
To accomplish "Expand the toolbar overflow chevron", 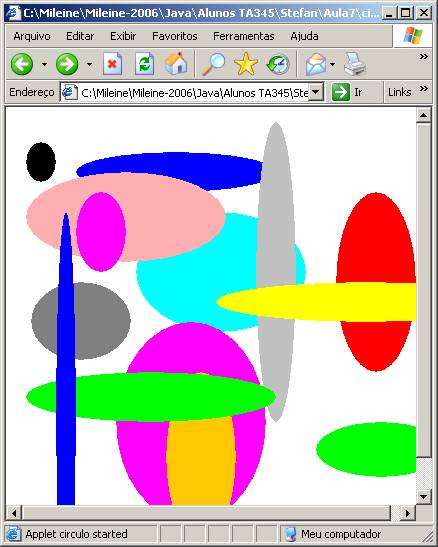I will (424, 57).
